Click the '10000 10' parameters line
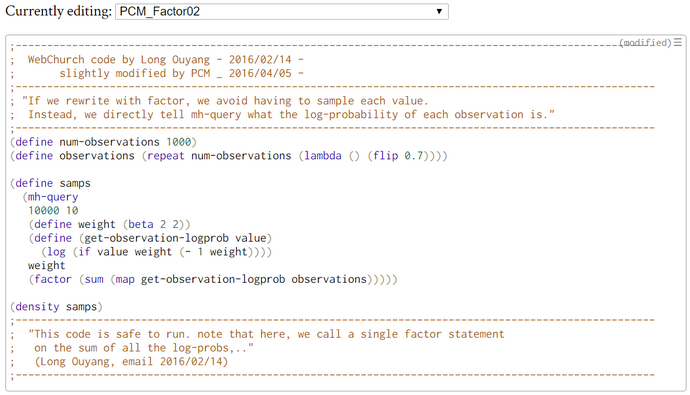 [x=53, y=210]
